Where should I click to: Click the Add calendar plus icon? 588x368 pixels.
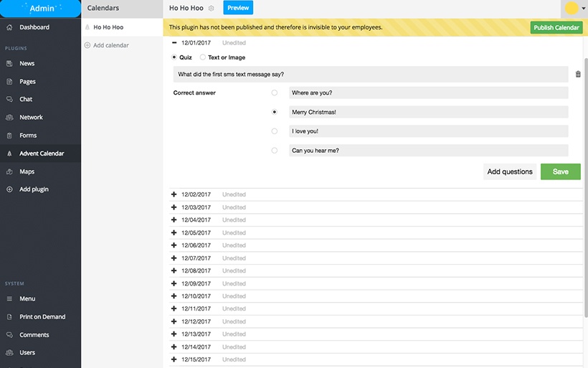pos(87,45)
